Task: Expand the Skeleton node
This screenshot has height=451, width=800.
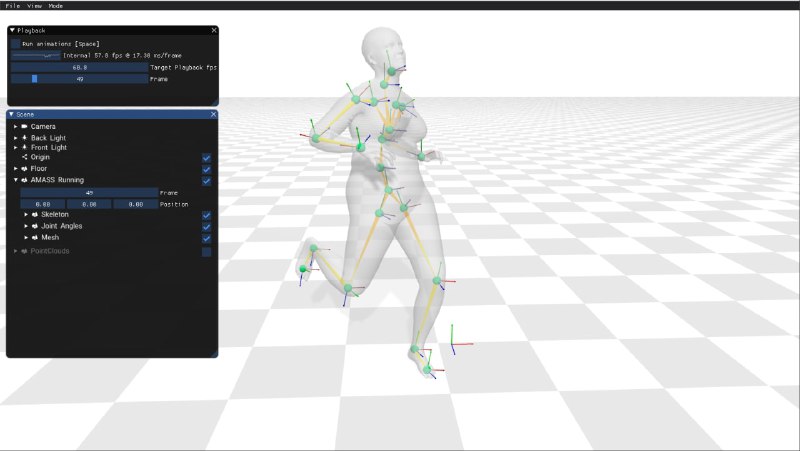Action: click(x=26, y=215)
